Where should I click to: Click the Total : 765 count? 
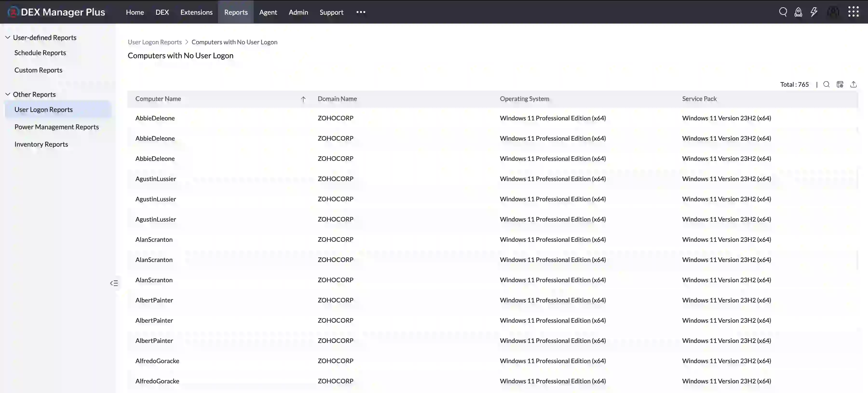point(794,85)
